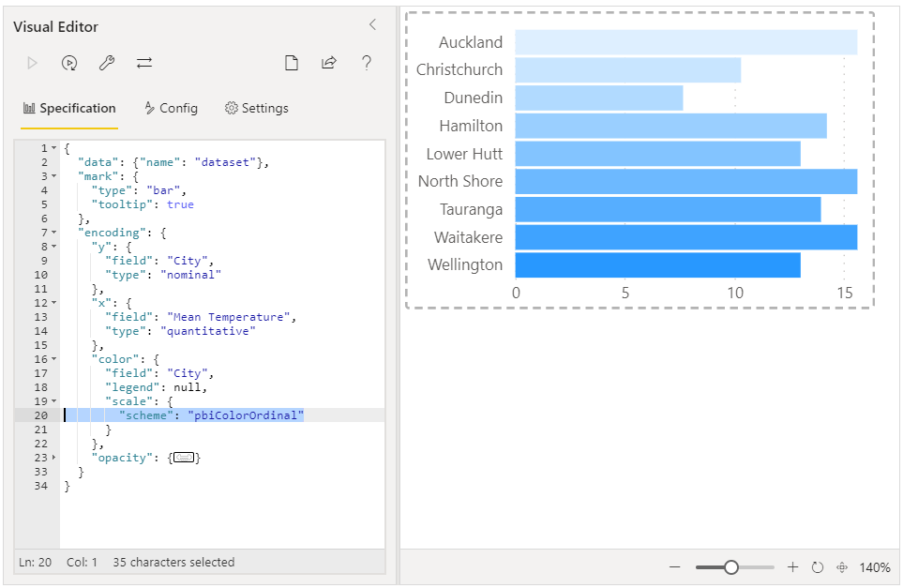Collapse the "scale" block on line 19
The width and height of the screenshot is (903, 588).
click(x=54, y=401)
